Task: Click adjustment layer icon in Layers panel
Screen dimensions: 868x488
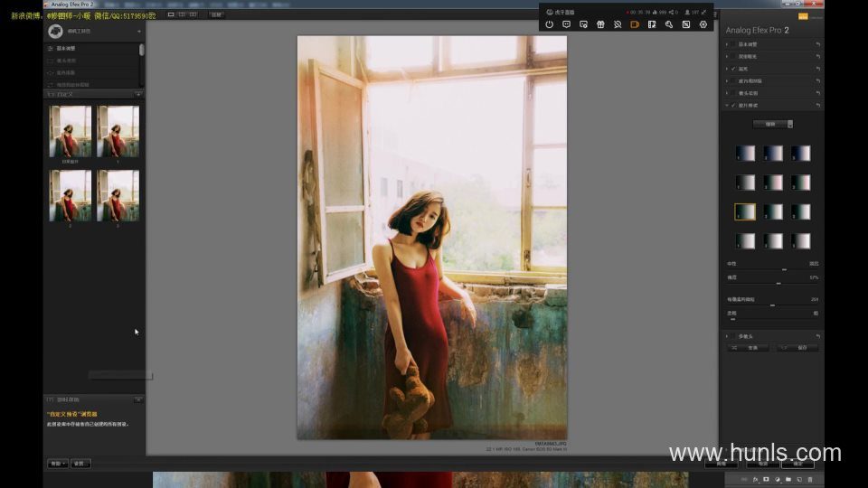Action: point(778,480)
